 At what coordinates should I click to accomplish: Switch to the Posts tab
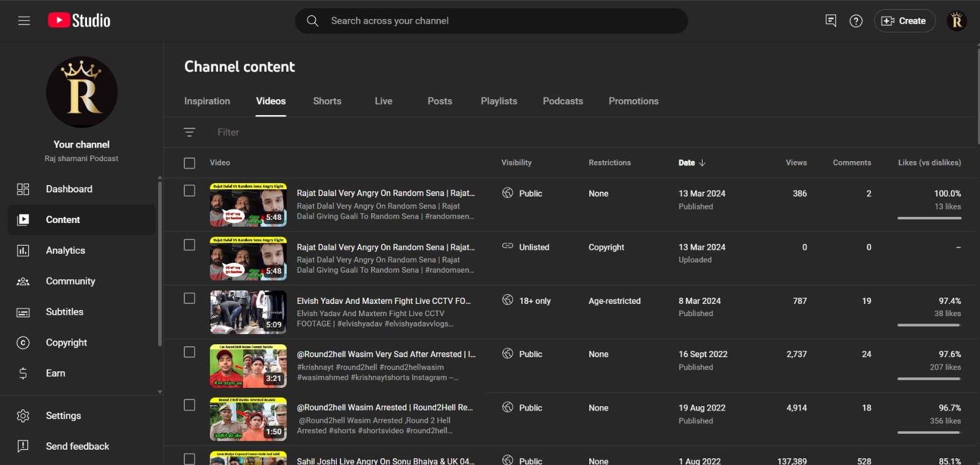pos(440,101)
